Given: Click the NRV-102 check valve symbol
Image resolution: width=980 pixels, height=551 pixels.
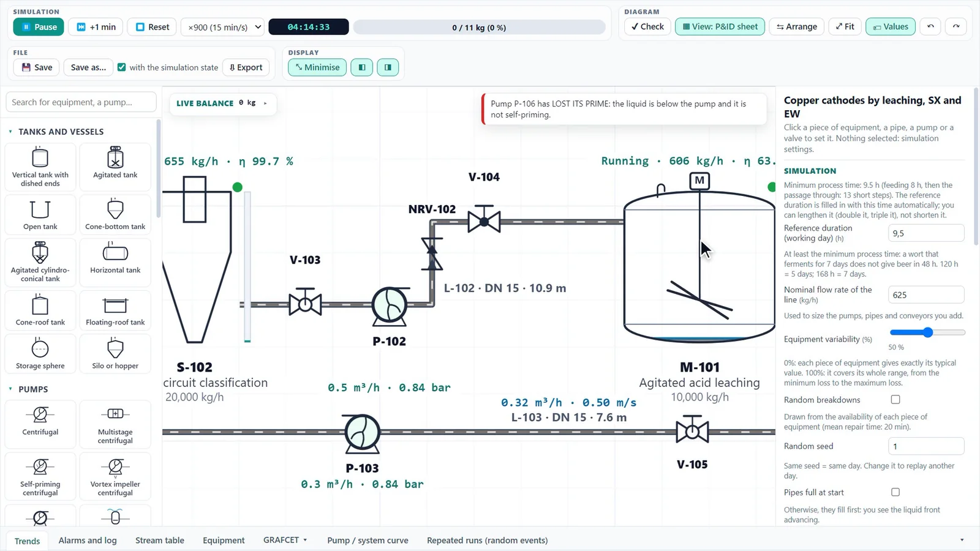Looking at the screenshot, I should (432, 253).
